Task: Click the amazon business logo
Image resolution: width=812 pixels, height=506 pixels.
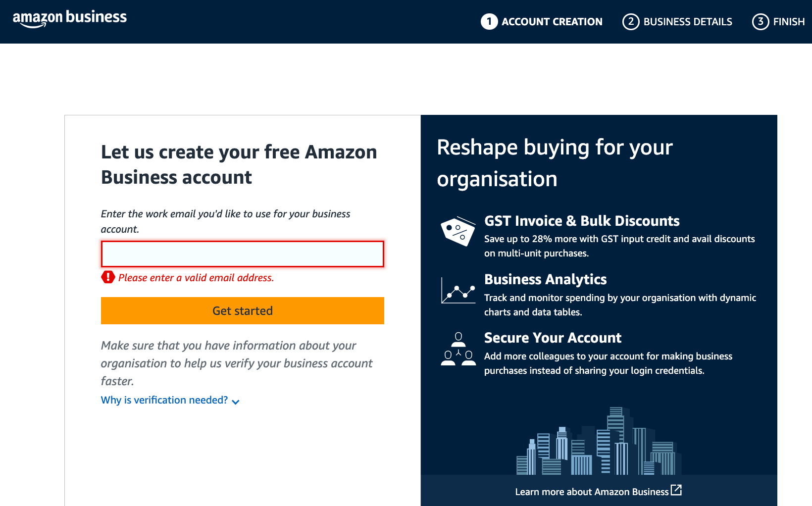Action: (69, 17)
